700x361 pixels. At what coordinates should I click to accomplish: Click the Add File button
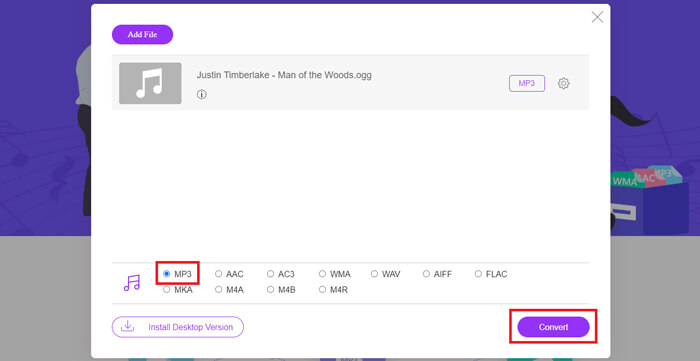[142, 34]
